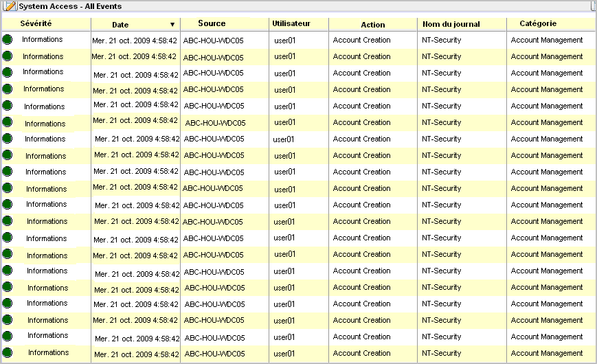Click the green severity icon in the first row

click(x=8, y=40)
